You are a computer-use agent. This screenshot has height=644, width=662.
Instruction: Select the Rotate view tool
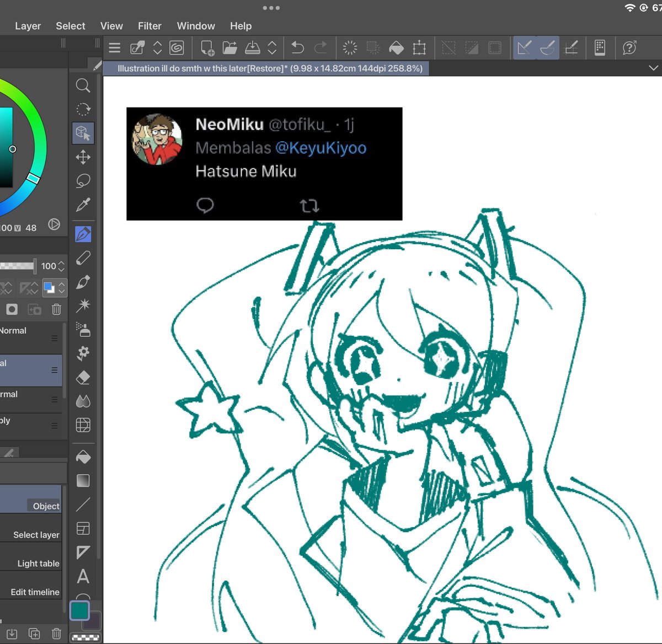[x=83, y=109]
